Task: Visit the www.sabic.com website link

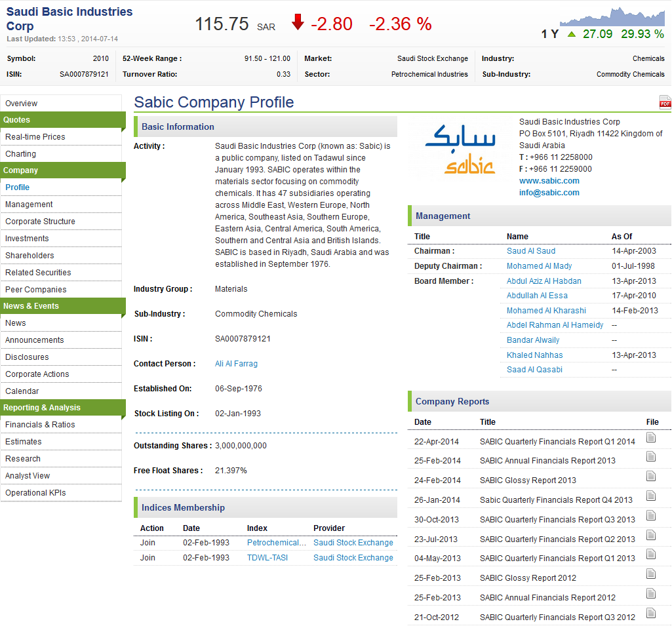Action: tap(549, 181)
